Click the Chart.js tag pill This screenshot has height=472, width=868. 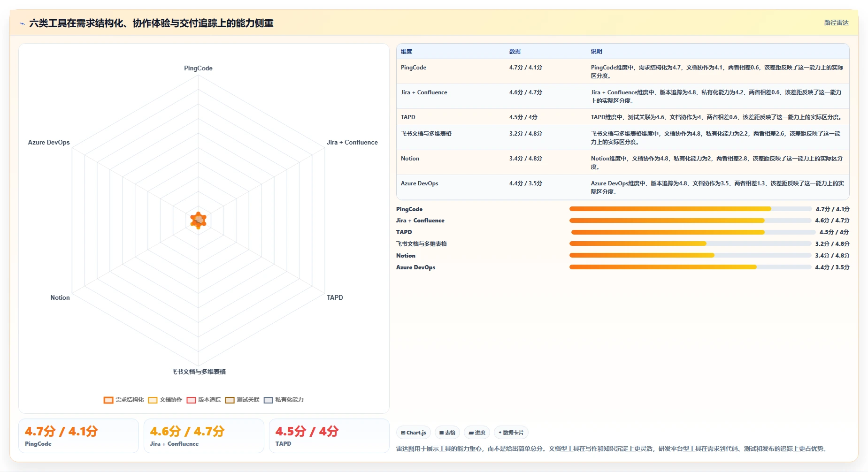(x=414, y=433)
